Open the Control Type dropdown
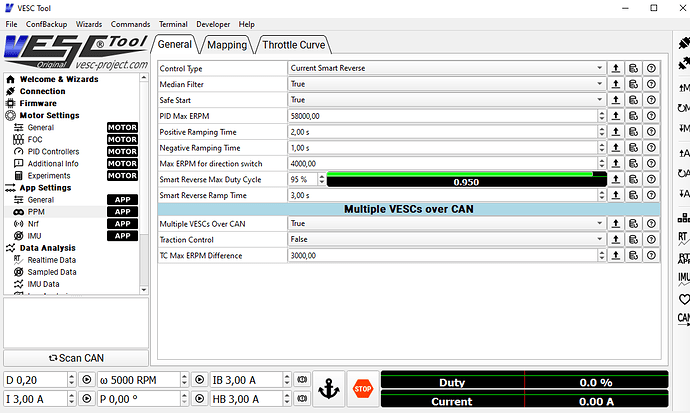The height and width of the screenshot is (413, 690). pyautogui.click(x=446, y=68)
